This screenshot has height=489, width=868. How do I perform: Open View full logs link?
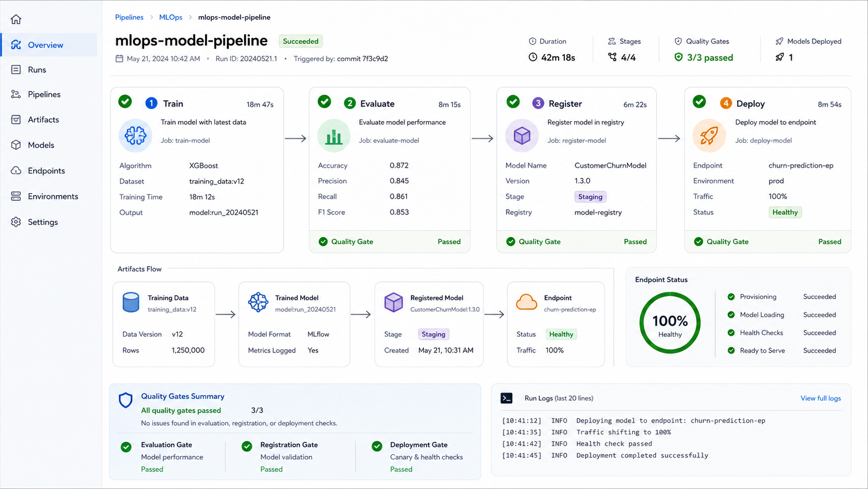(x=820, y=398)
